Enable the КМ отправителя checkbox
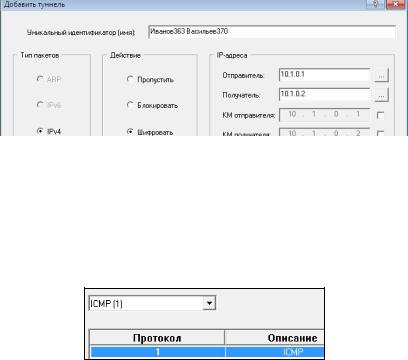The height and width of the screenshot is (360, 408). pos(380,115)
